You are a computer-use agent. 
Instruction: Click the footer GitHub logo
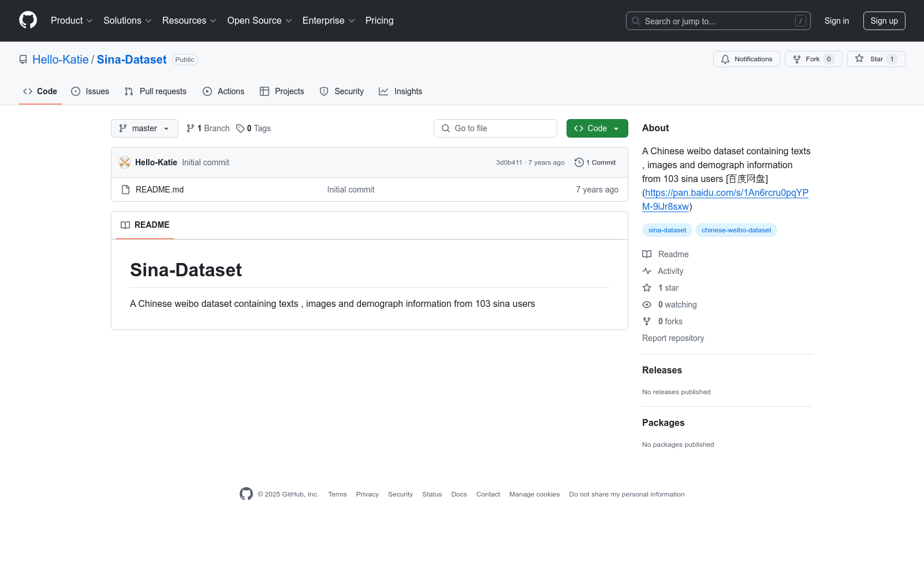246,494
